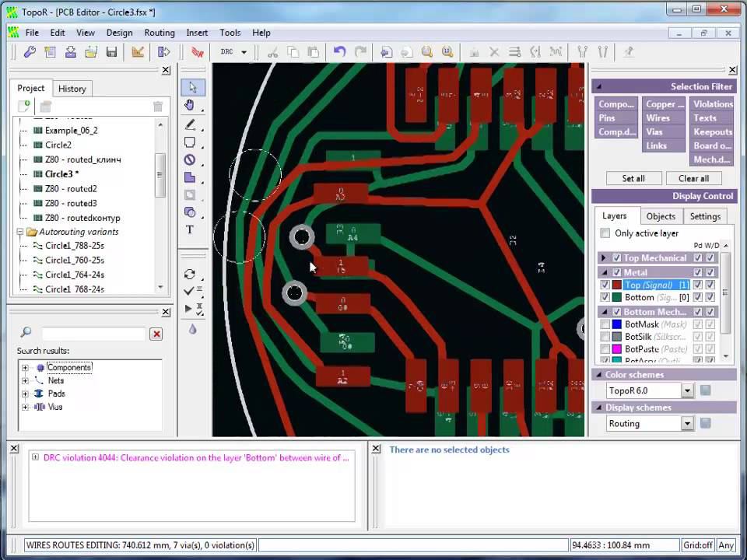
Task: Click the new project item icon
Action: coord(24,106)
